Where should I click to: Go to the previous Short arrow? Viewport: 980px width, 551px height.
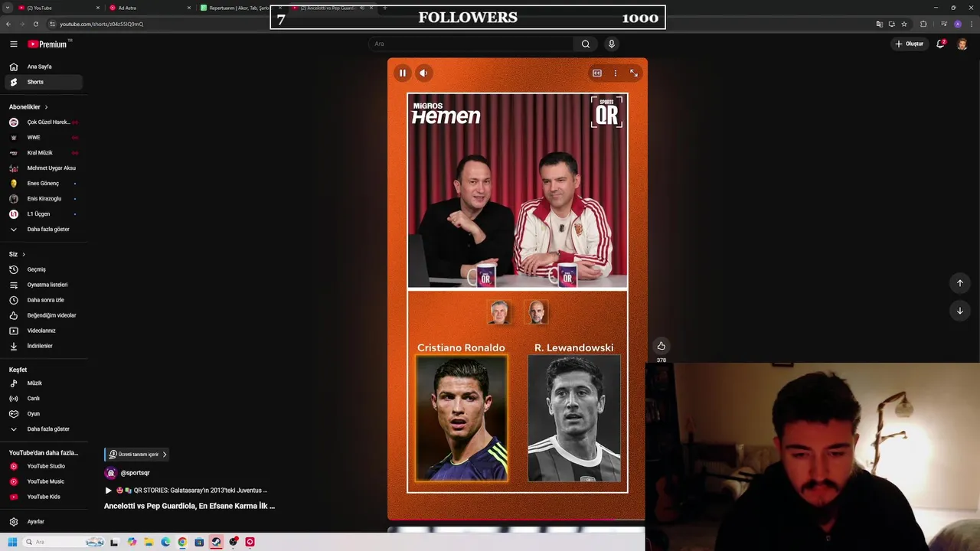(x=960, y=283)
